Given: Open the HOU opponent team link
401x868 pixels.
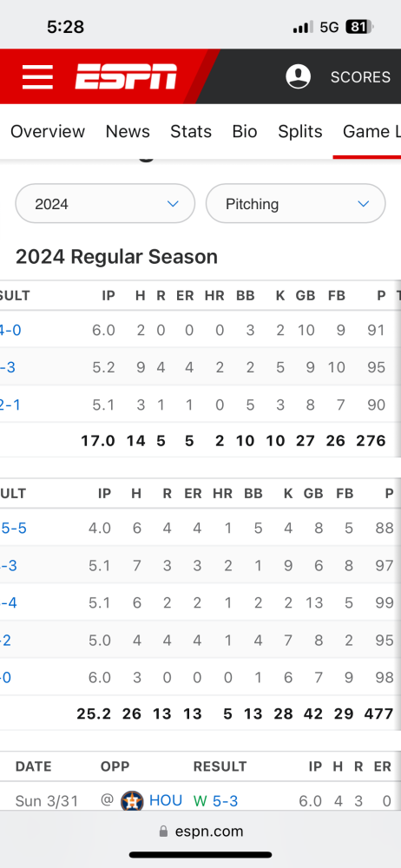Looking at the screenshot, I should tap(166, 801).
